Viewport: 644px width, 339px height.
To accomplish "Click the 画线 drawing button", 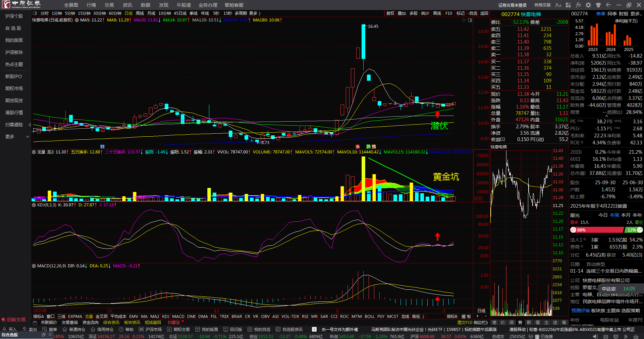I will click(x=437, y=13).
